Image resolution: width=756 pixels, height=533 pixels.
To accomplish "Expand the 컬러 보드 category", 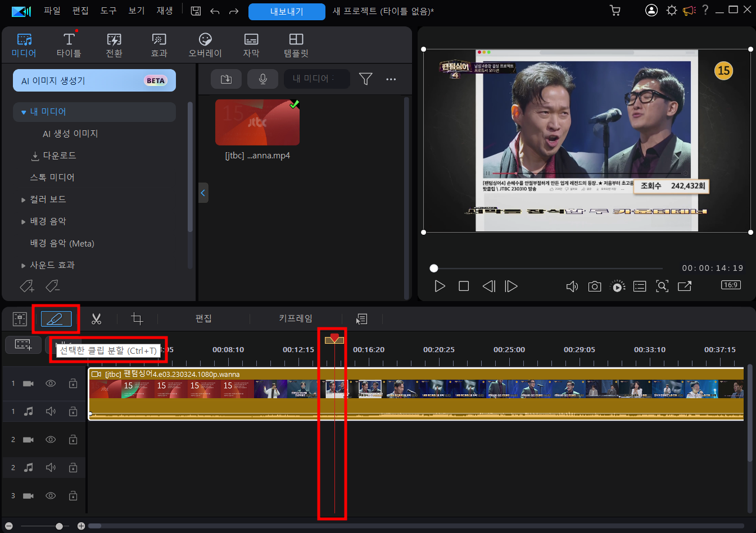I will click(24, 200).
